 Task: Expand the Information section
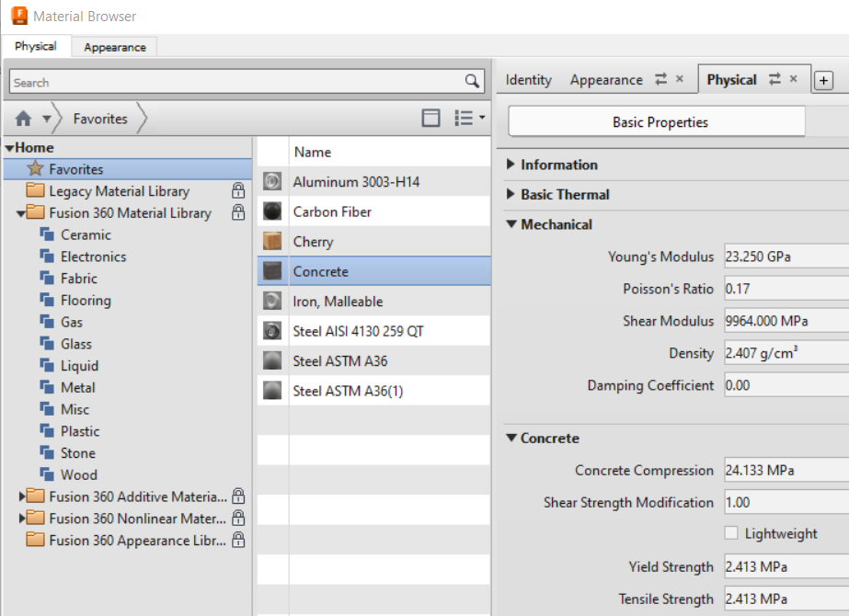[511, 164]
